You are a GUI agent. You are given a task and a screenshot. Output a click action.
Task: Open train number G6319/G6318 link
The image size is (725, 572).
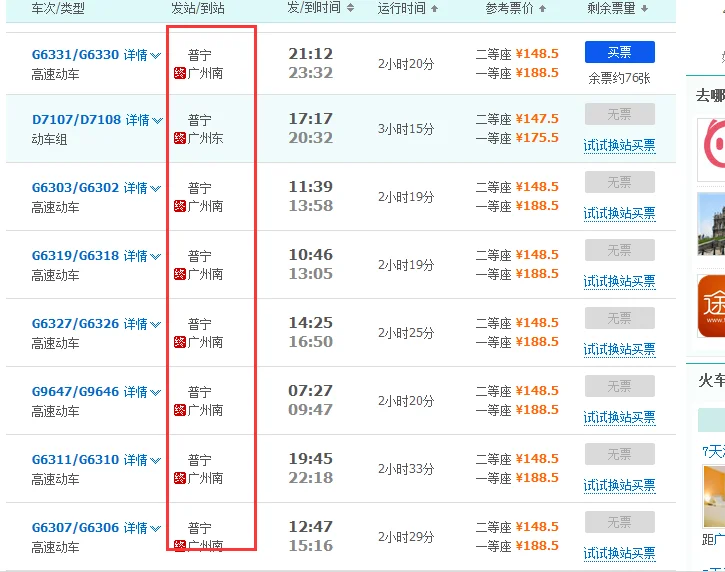[75, 255]
